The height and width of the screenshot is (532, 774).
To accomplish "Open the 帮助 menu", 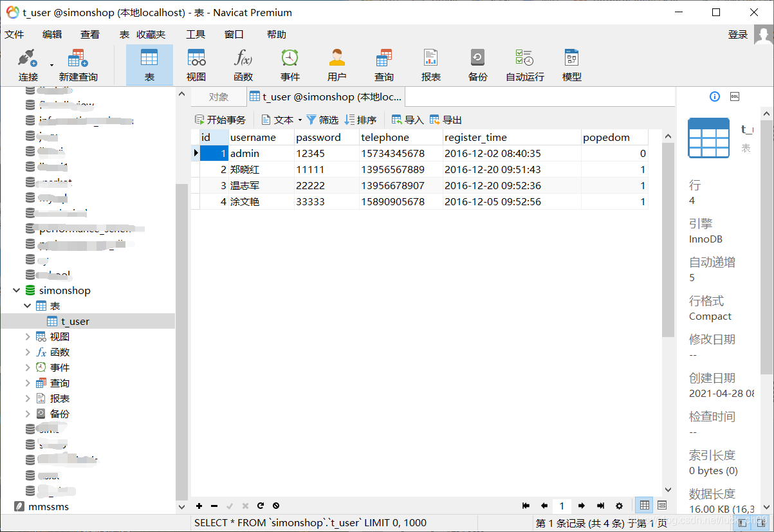I will pyautogui.click(x=276, y=35).
